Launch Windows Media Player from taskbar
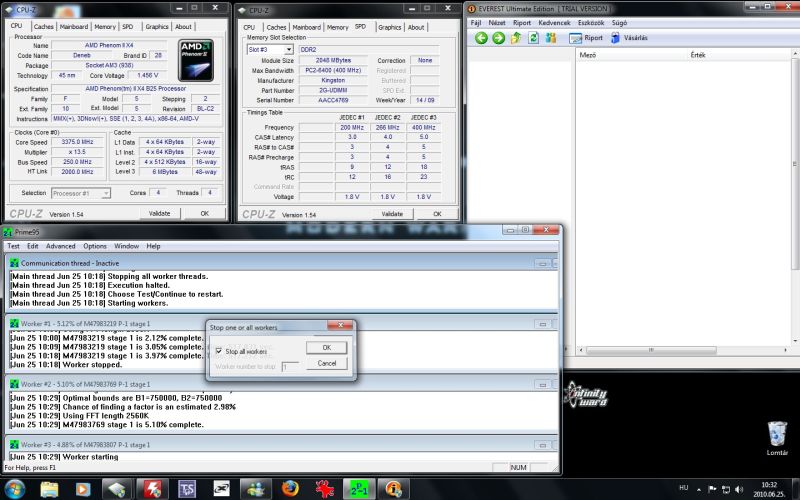 [x=83, y=489]
